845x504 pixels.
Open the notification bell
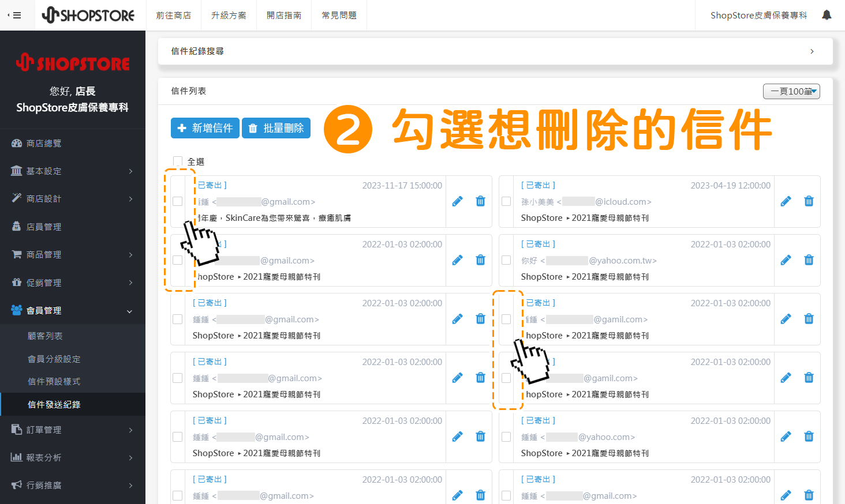pos(827,15)
